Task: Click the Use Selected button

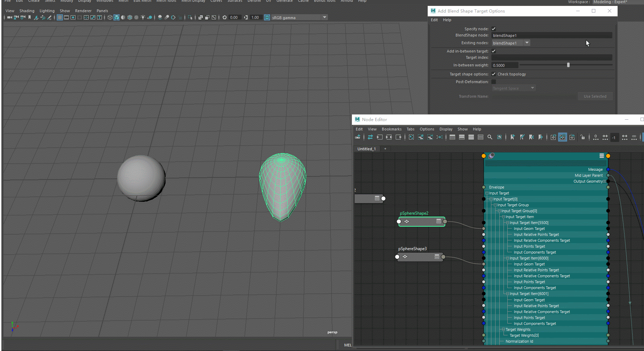Action: pyautogui.click(x=595, y=96)
